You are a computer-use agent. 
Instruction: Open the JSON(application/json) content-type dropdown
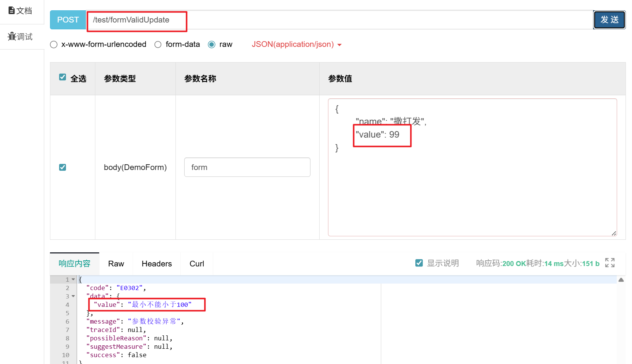pyautogui.click(x=297, y=44)
